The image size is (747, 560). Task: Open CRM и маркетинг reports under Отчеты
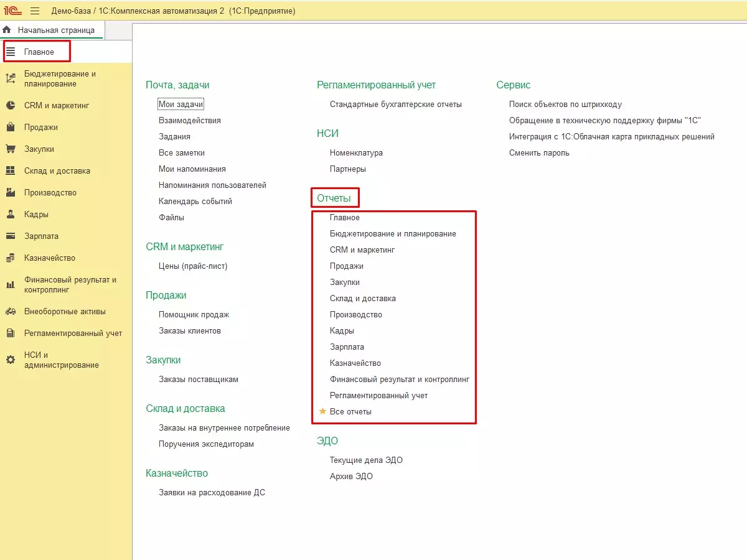click(x=362, y=250)
